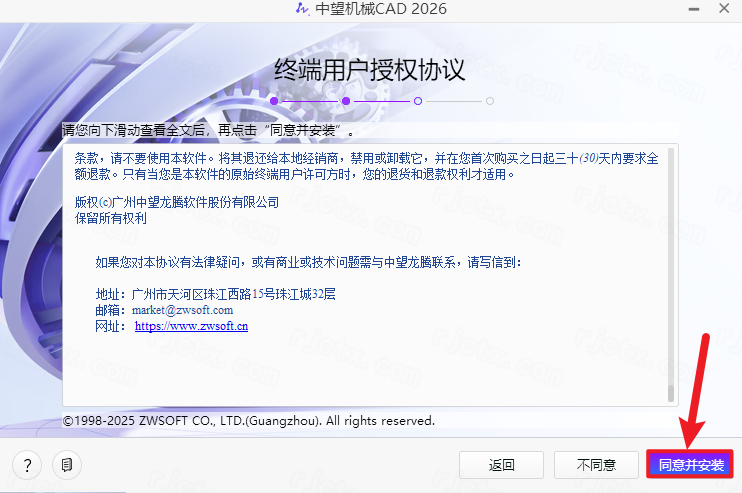
Task: Close the ZWCAD installer window
Action: [722, 9]
